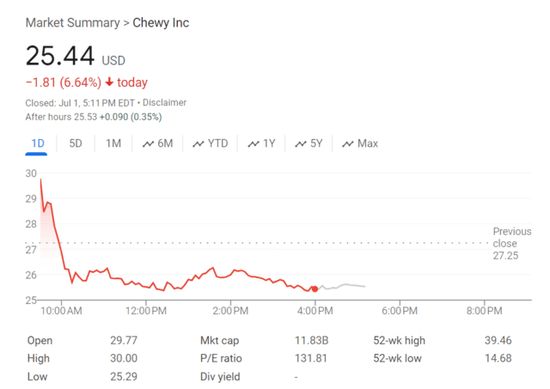Click the Previous close 27.25 label

click(x=512, y=243)
